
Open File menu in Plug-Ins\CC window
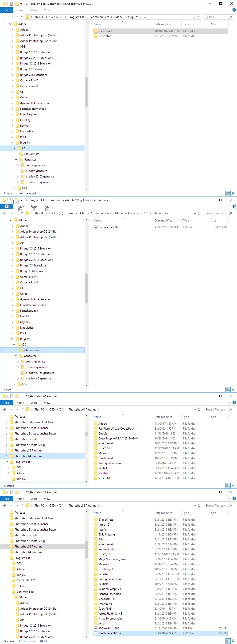point(7,10)
